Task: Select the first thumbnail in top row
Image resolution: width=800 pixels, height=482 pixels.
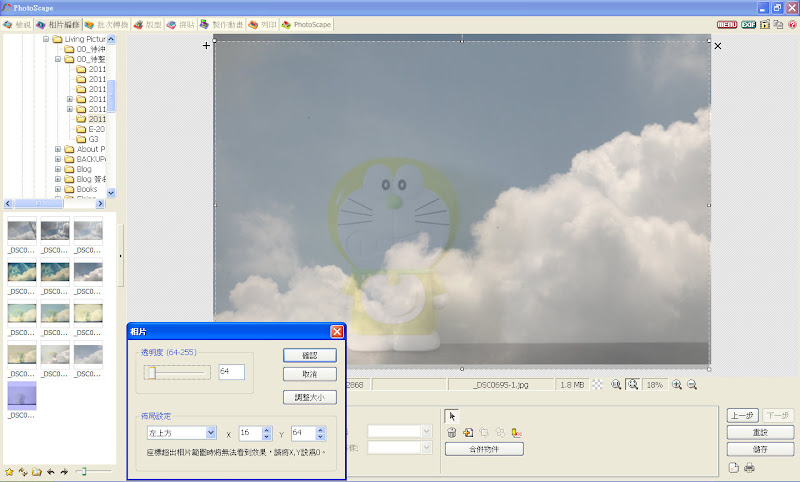Action: [22, 230]
